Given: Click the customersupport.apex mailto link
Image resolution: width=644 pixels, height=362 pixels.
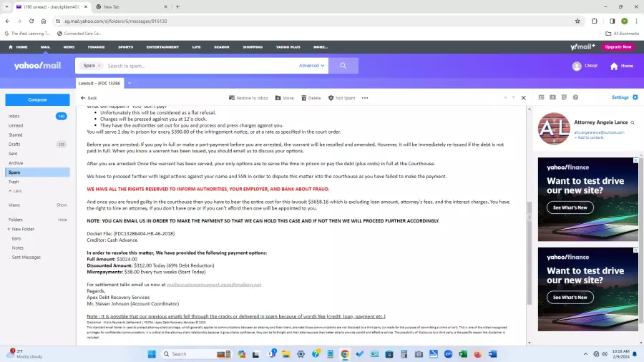Looking at the screenshot, I should pyautogui.click(x=213, y=285).
